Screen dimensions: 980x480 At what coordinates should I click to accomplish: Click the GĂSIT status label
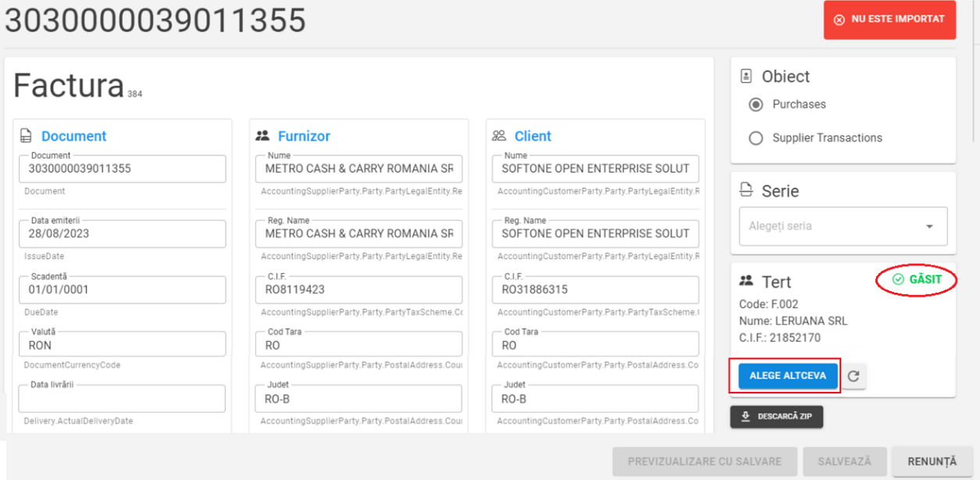point(925,279)
